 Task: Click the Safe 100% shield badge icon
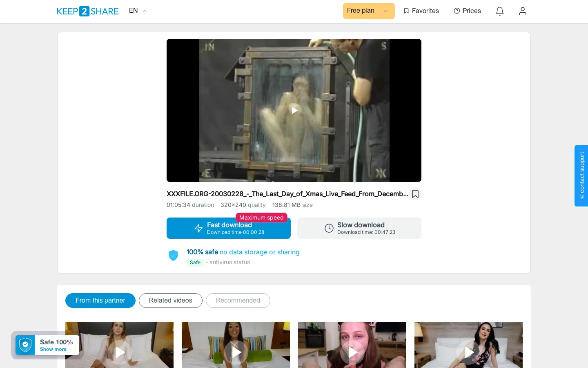pyautogui.click(x=25, y=345)
